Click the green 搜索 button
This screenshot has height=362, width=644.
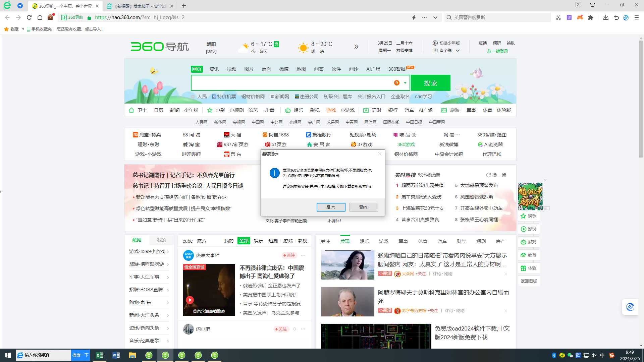(430, 83)
